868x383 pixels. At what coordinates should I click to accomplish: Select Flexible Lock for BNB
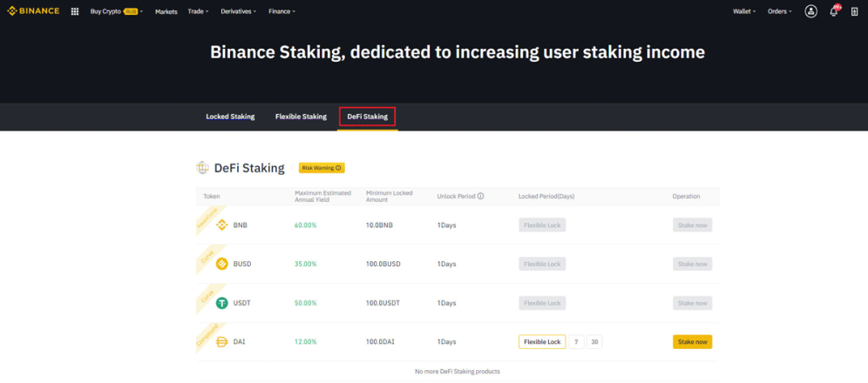pyautogui.click(x=542, y=225)
